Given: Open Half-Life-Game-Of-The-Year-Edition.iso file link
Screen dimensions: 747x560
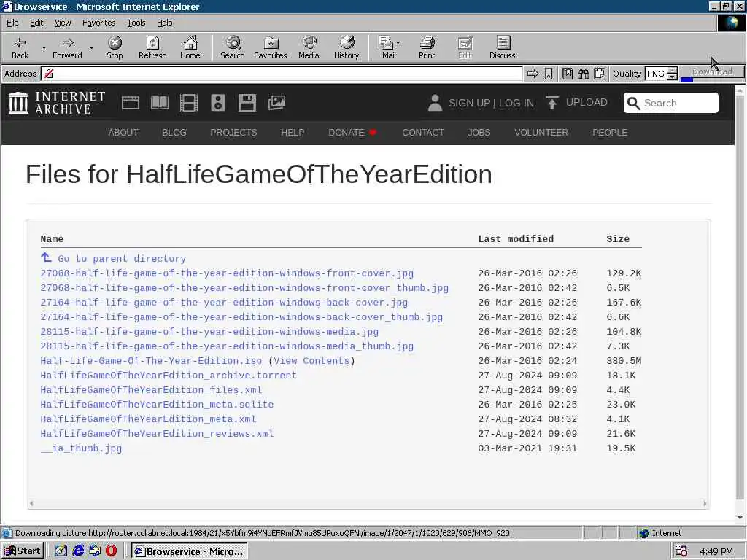Looking at the screenshot, I should click(151, 361).
